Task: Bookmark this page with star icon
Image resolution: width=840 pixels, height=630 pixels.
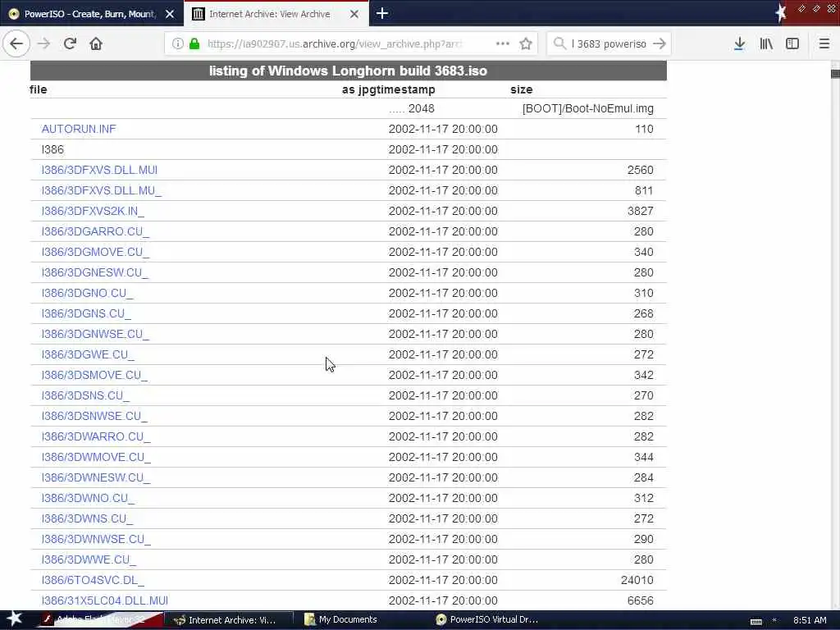Action: coord(526,43)
